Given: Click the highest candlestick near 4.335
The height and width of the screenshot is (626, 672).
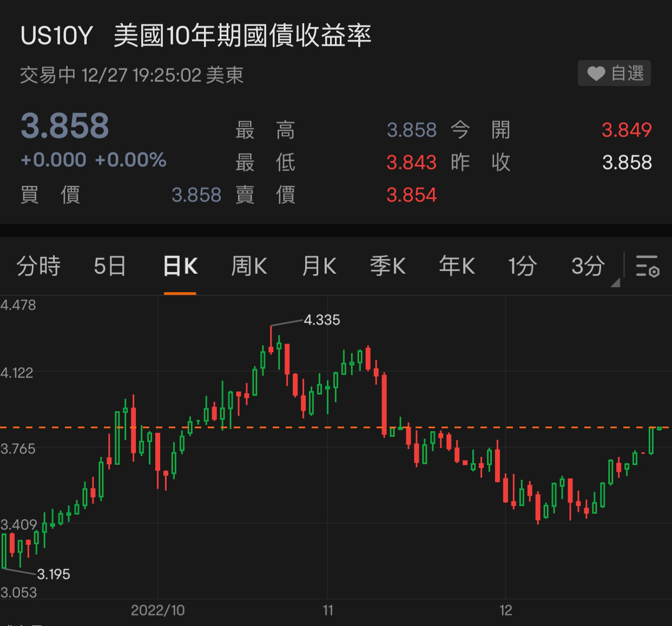Looking at the screenshot, I should [271, 339].
